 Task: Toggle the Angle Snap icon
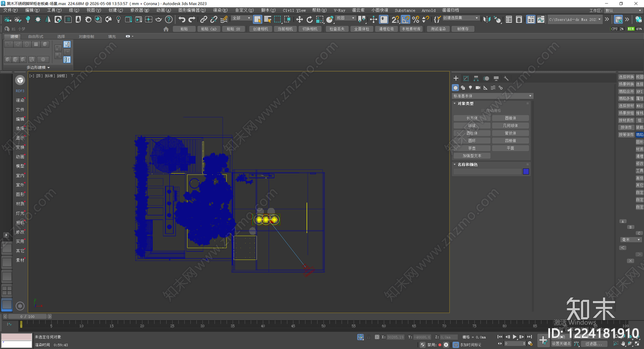pyautogui.click(x=406, y=19)
